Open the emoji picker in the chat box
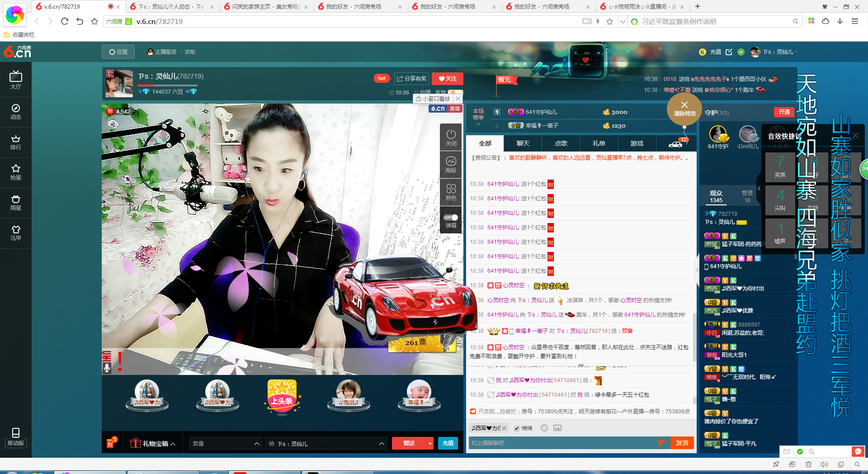The height and width of the screenshot is (474, 868). pyautogui.click(x=544, y=428)
